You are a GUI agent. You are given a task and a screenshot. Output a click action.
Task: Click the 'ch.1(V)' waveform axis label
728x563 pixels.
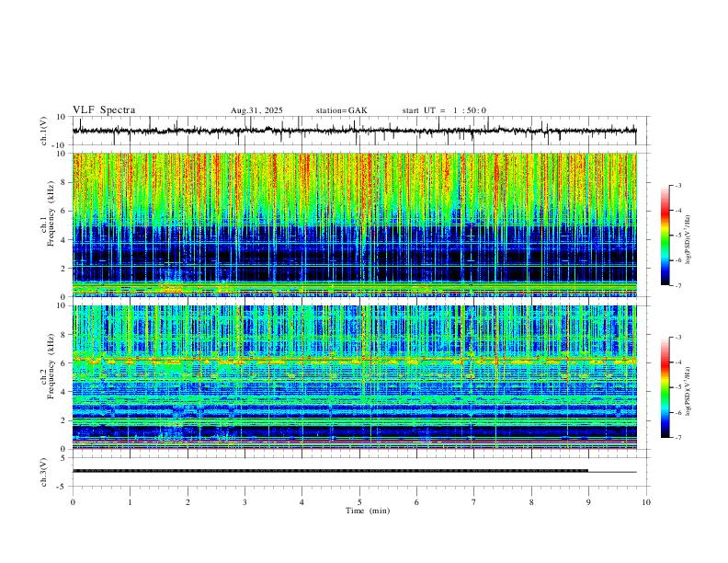click(44, 131)
